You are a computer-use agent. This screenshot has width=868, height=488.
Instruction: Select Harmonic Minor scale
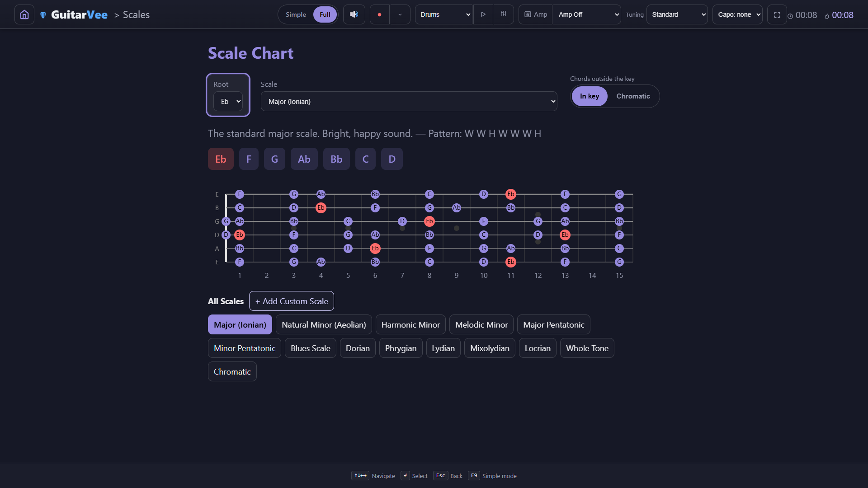[x=410, y=324]
